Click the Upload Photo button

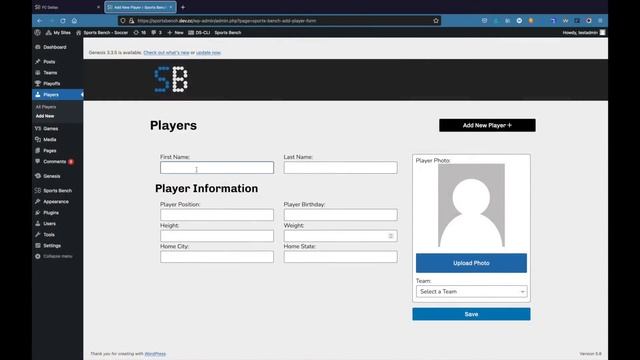(x=471, y=263)
